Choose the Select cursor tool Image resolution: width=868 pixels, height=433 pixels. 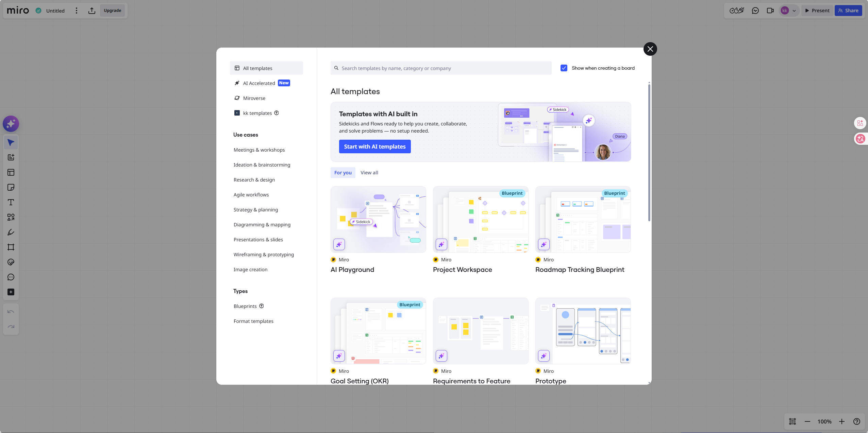pos(11,142)
